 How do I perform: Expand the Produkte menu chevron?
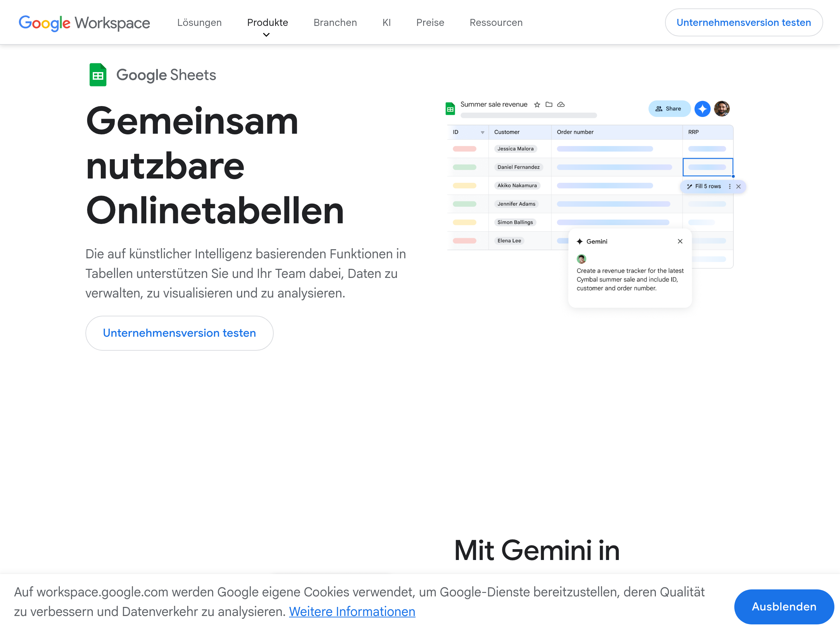click(266, 35)
